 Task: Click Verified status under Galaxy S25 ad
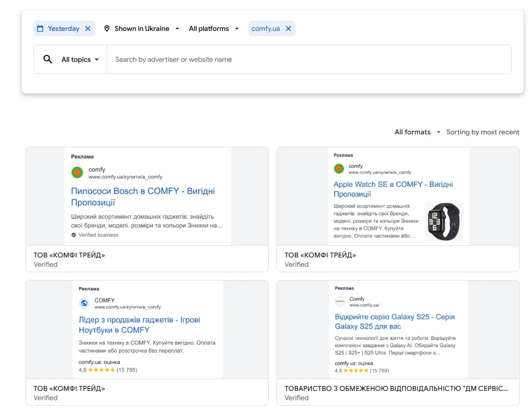click(x=297, y=398)
